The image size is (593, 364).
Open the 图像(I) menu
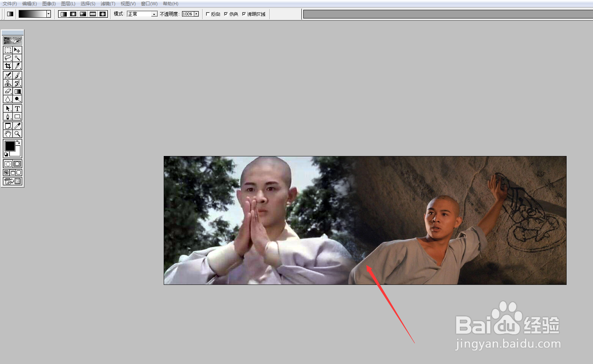[x=49, y=4]
